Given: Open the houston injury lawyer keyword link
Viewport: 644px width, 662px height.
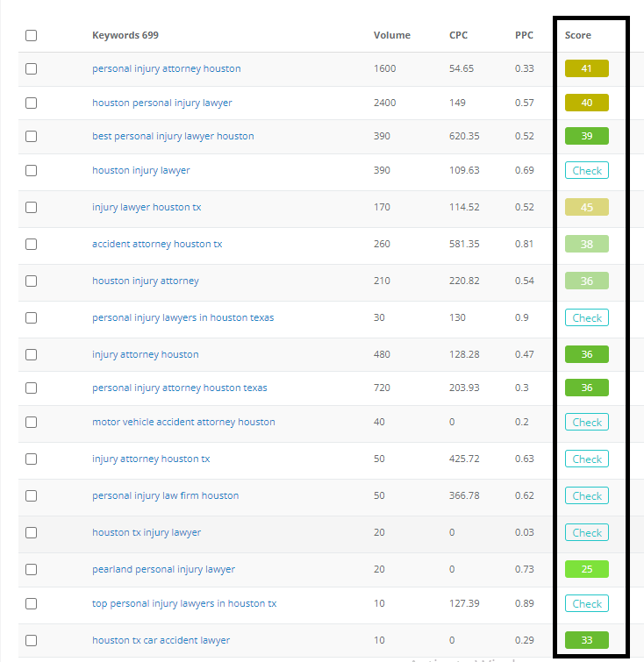Looking at the screenshot, I should (x=141, y=171).
